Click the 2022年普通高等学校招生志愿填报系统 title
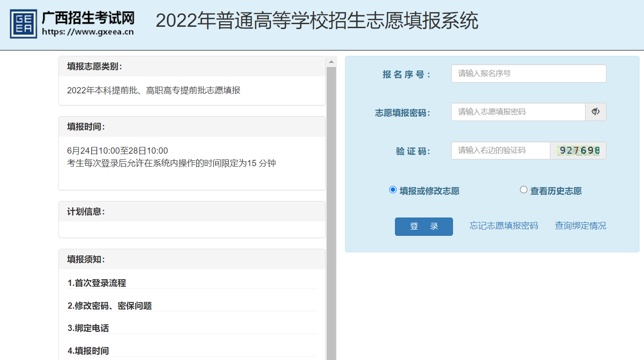This screenshot has width=644, height=360. pos(317,21)
